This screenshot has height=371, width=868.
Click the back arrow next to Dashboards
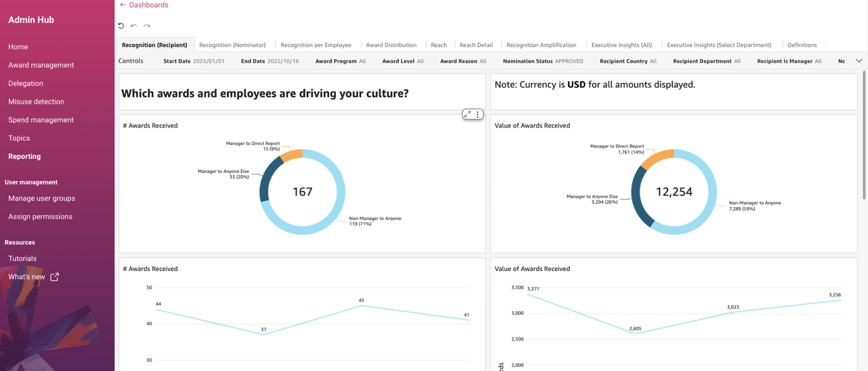[123, 5]
